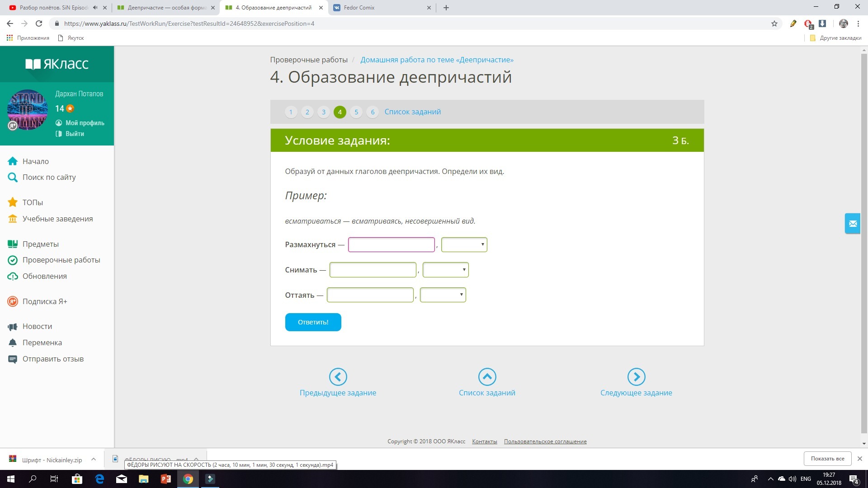The height and width of the screenshot is (488, 868).
Task: Open Windows Start menu
Action: 11,479
